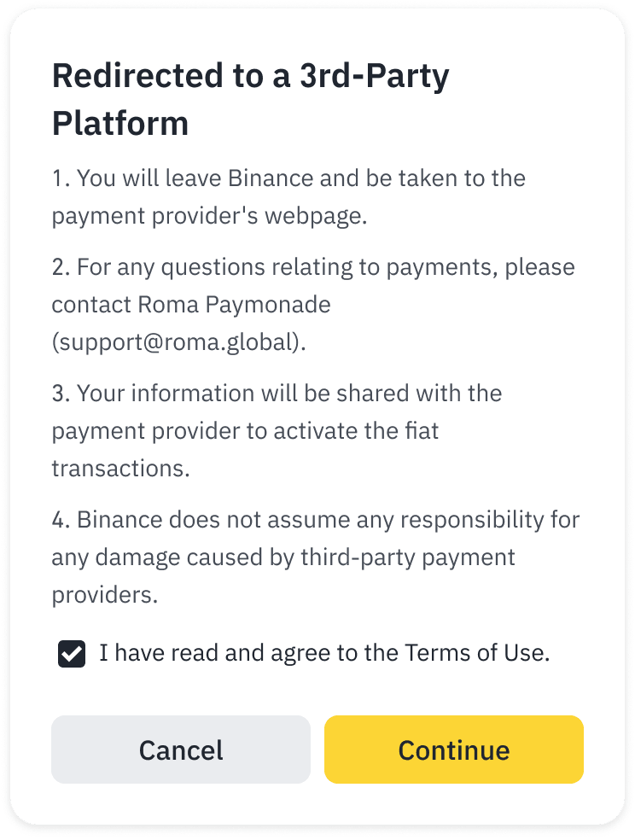635x840 pixels.
Task: Click "any damage caused by third-party payment" line
Action: [283, 557]
